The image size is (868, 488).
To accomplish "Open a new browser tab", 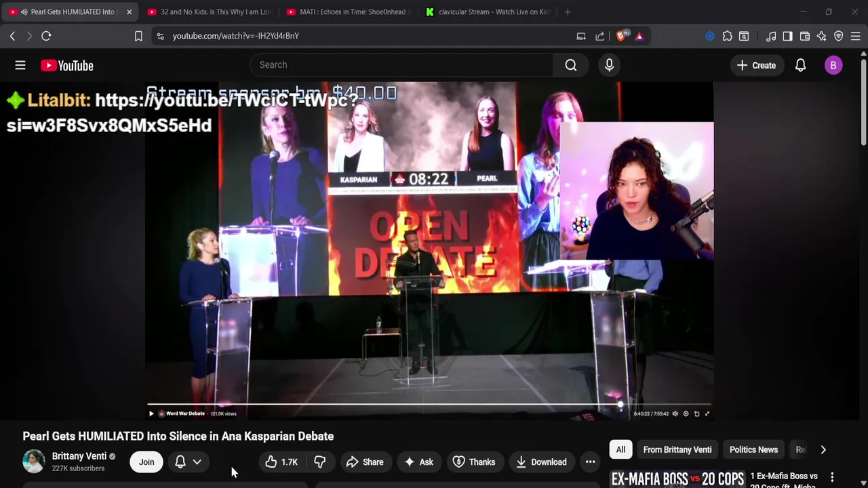I will [568, 12].
